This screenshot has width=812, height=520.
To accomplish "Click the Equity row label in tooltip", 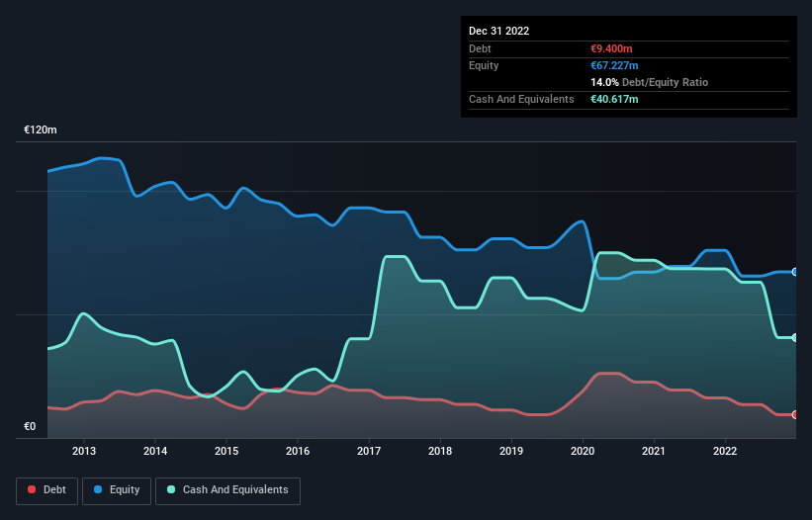I will click(x=484, y=65).
